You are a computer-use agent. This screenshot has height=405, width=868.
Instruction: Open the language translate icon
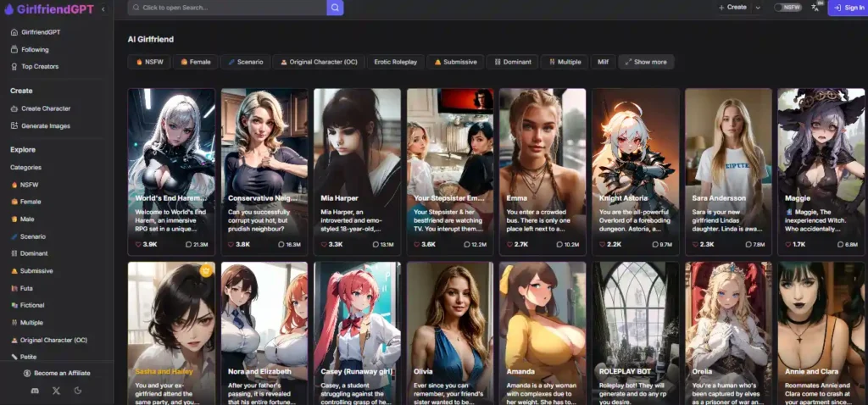coord(815,7)
